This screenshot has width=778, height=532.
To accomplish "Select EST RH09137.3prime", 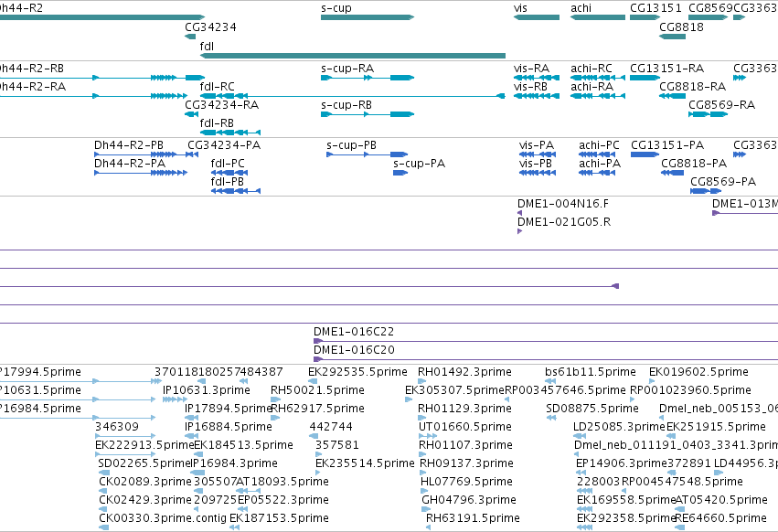I will 424,473.
